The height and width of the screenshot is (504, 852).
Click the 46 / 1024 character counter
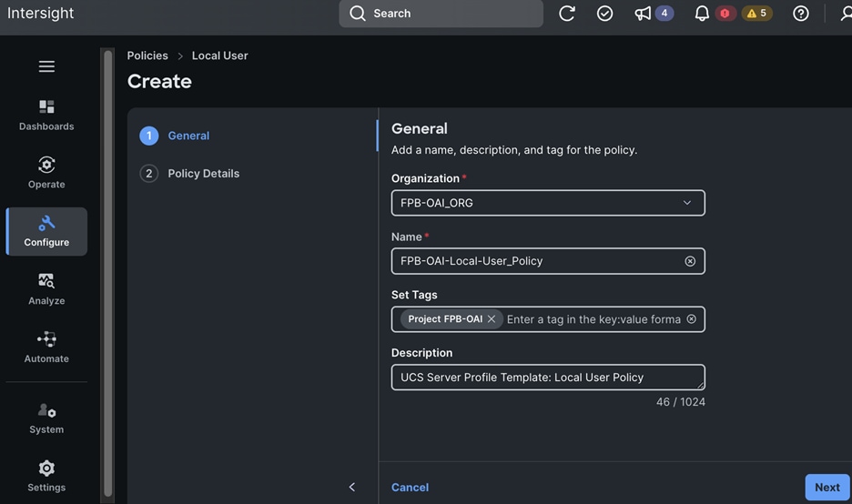680,402
